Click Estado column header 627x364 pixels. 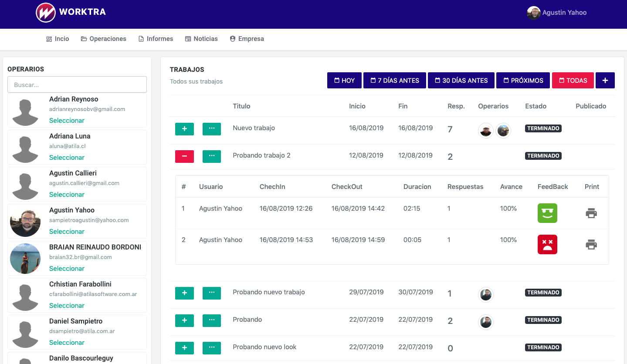coord(535,106)
